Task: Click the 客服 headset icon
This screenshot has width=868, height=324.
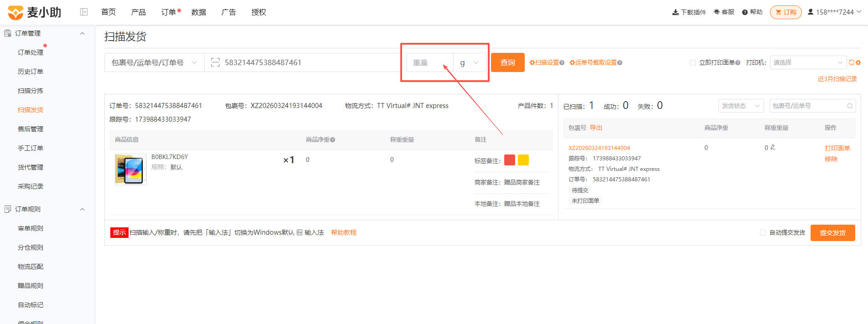Action: [x=717, y=12]
